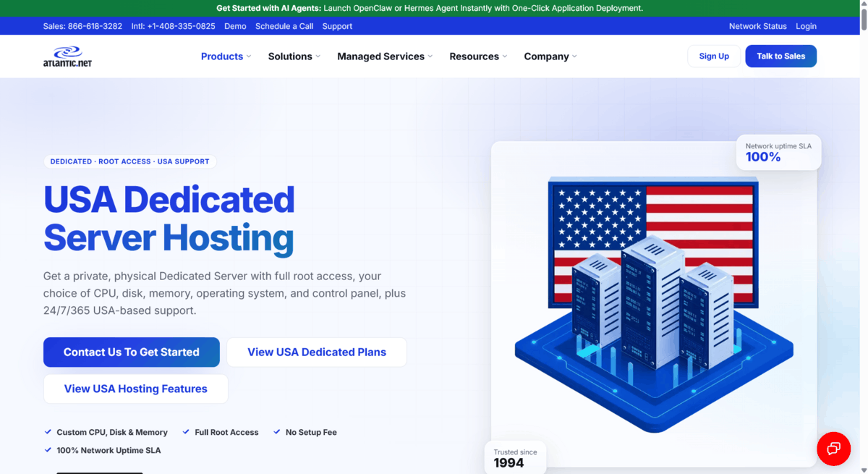
Task: Open the Network Status link
Action: pos(757,26)
